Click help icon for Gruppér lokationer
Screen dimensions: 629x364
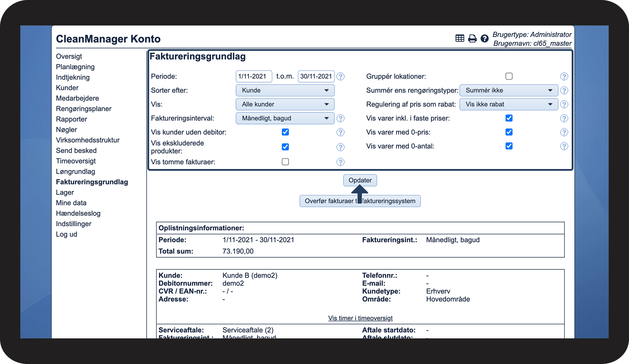(564, 77)
